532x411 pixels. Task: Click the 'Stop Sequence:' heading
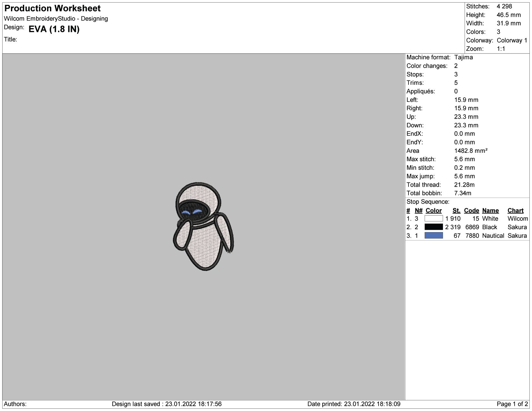coord(428,202)
